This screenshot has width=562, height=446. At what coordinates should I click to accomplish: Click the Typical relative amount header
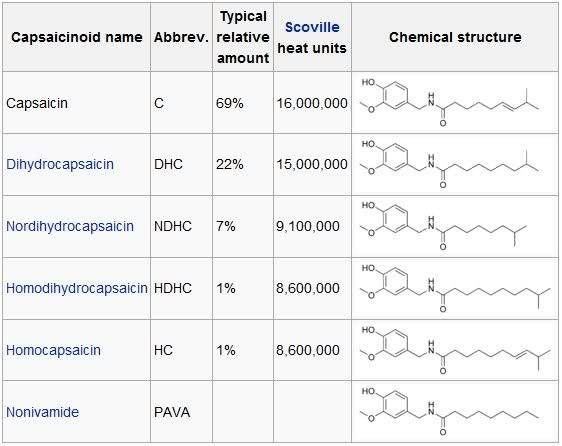pos(243,37)
